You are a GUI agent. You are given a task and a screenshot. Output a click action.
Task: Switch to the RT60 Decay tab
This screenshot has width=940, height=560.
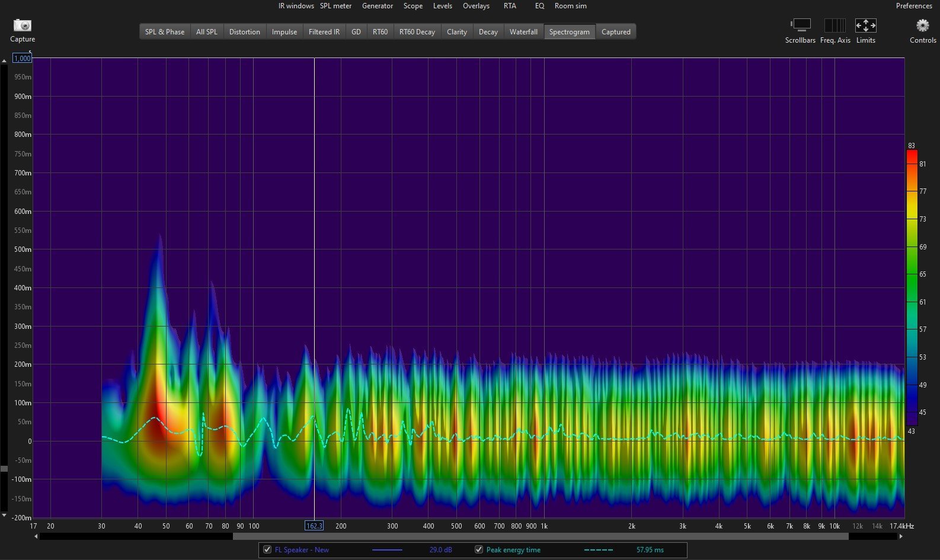pos(417,32)
